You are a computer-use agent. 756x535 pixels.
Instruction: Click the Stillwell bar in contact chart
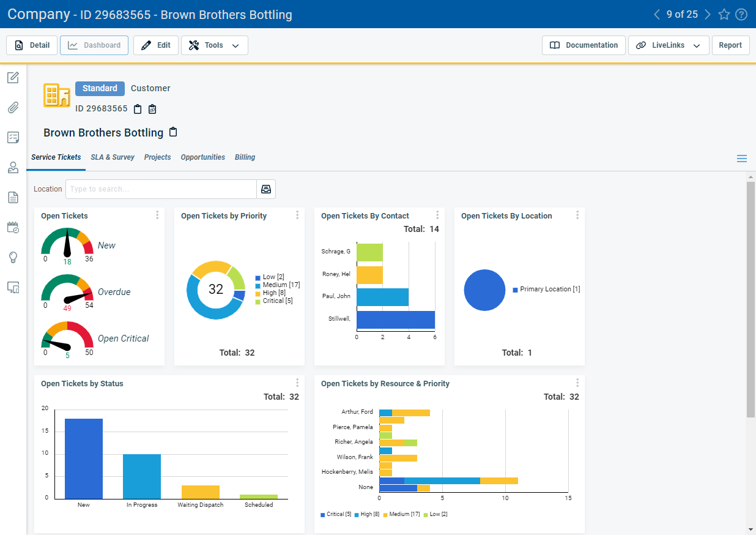click(x=396, y=320)
